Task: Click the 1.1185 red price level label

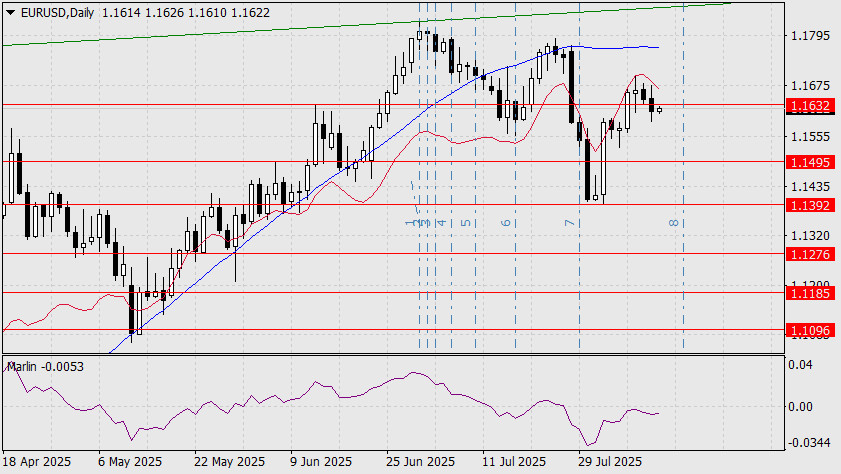Action: point(810,293)
